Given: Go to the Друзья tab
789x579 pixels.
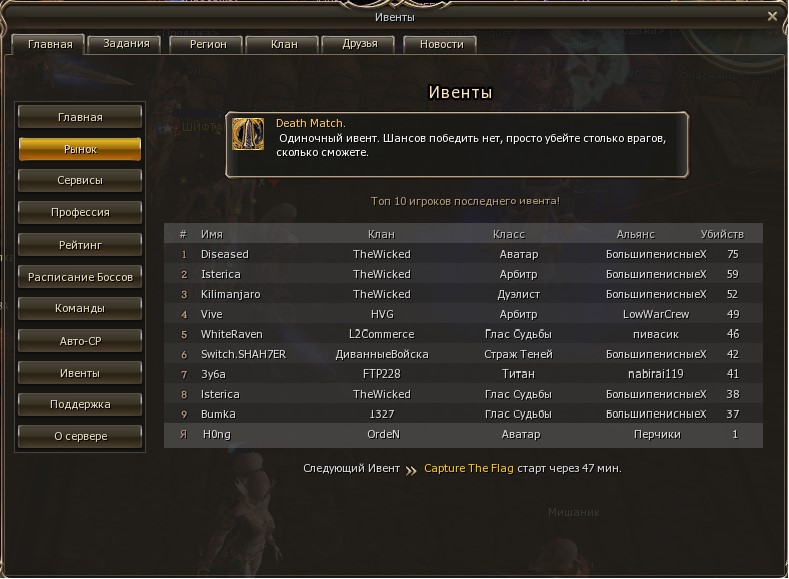Looking at the screenshot, I should [359, 44].
